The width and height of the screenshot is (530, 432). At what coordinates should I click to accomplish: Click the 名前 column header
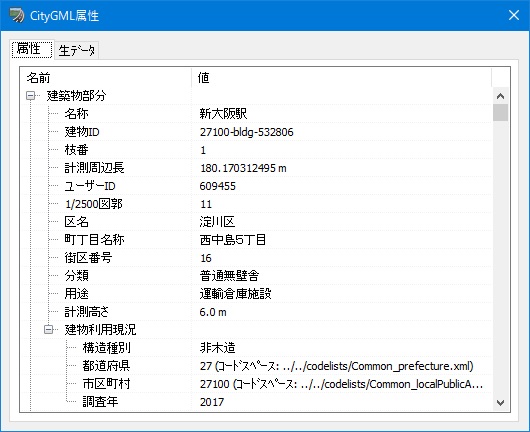(106, 78)
